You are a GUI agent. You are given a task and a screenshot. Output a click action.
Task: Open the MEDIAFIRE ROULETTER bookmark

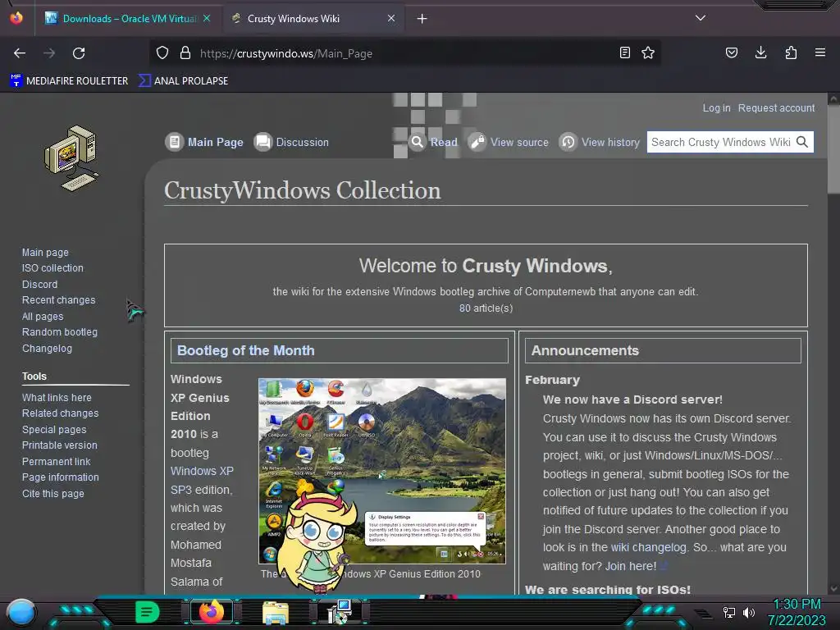pos(69,81)
